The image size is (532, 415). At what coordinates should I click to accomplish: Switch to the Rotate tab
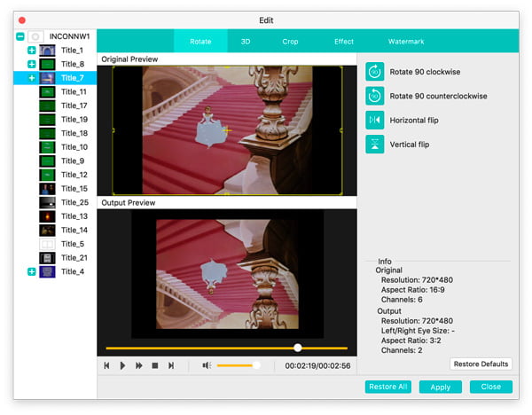tap(200, 42)
